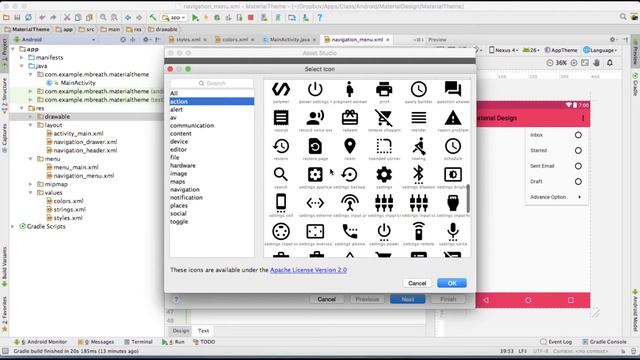640x360 pixels.
Task: Open the app run configuration dropdown
Action: [x=174, y=18]
